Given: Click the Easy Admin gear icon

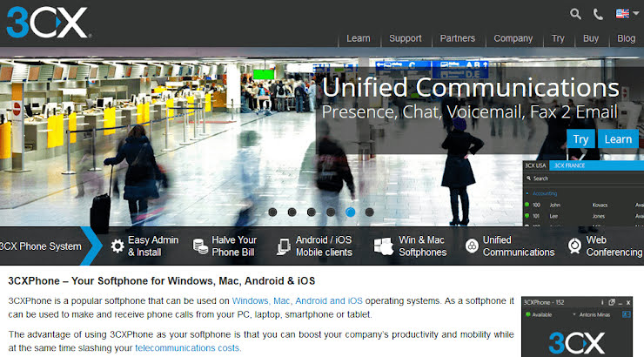Looking at the screenshot, I should coord(117,246).
